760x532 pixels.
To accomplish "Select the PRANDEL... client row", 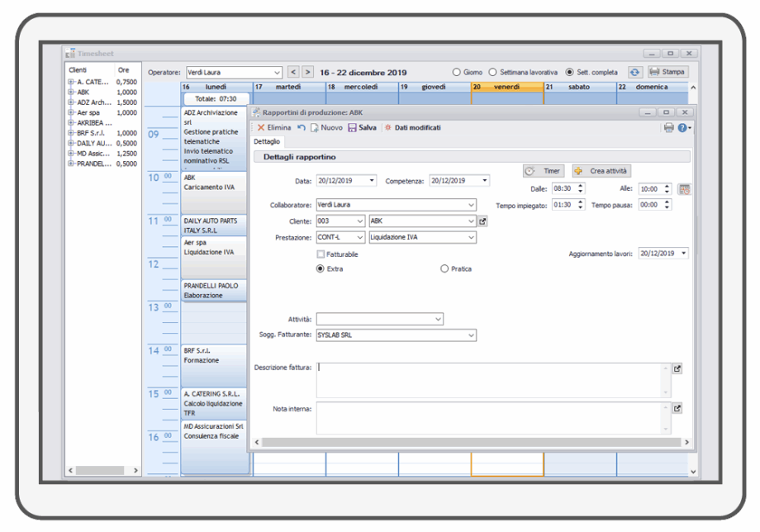I will pyautogui.click(x=102, y=164).
